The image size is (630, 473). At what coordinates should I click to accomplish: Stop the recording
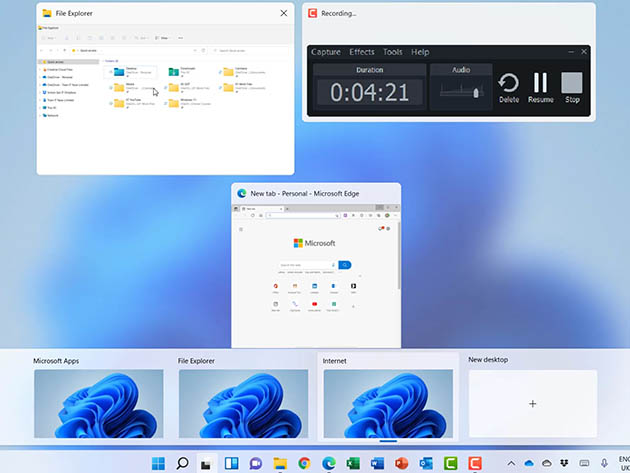tap(572, 88)
